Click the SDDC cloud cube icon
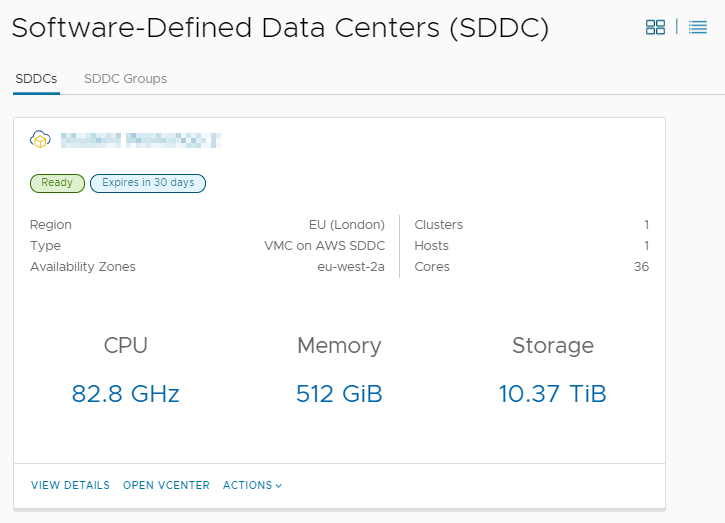Viewport: 725px width, 523px height. click(x=40, y=139)
